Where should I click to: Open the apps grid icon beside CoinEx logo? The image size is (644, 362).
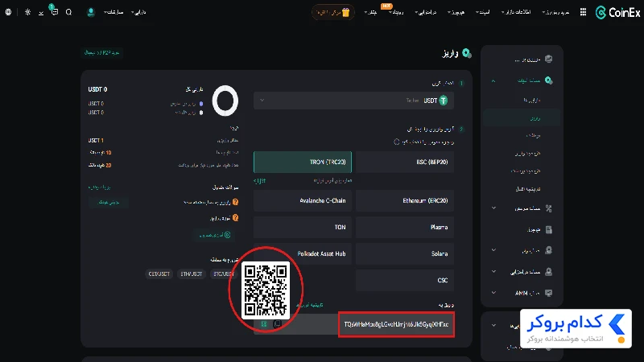(583, 12)
